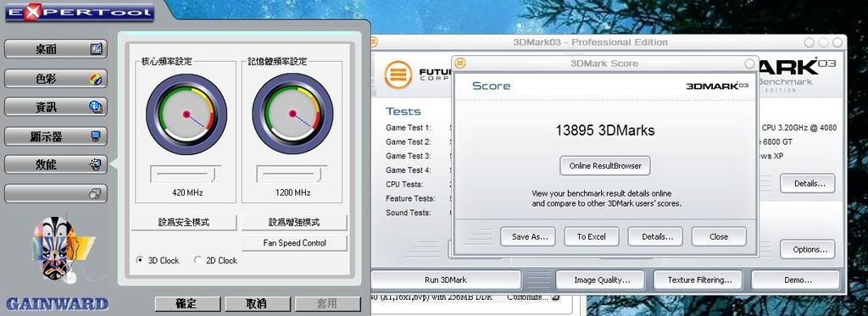Click Save As in score dialog

(x=529, y=236)
